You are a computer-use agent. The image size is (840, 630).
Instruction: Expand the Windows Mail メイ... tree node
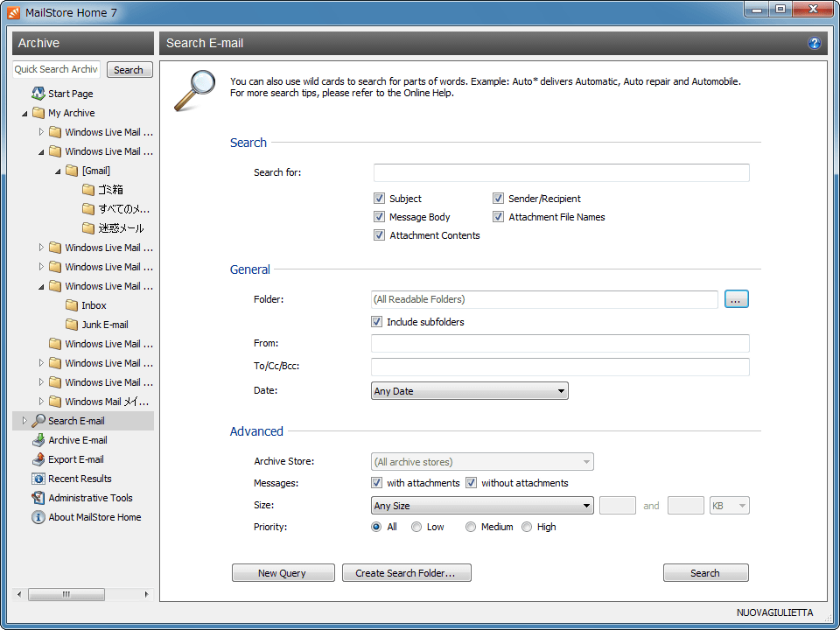point(41,402)
